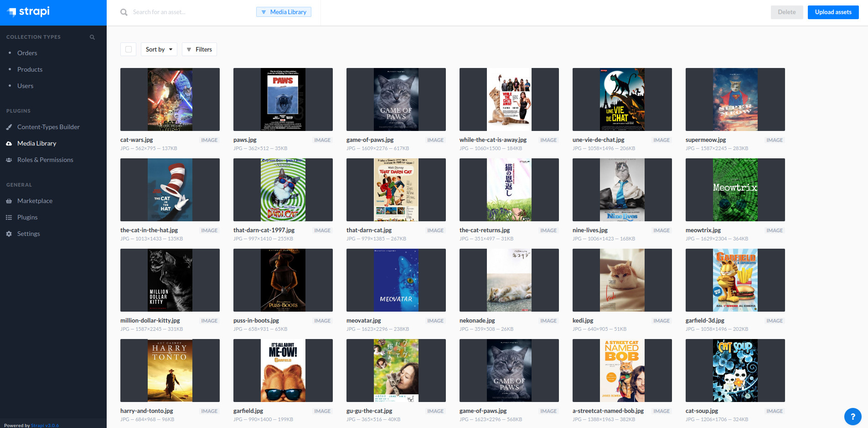The width and height of the screenshot is (868, 428).
Task: Toggle the select-all assets checkbox
Action: coord(128,49)
